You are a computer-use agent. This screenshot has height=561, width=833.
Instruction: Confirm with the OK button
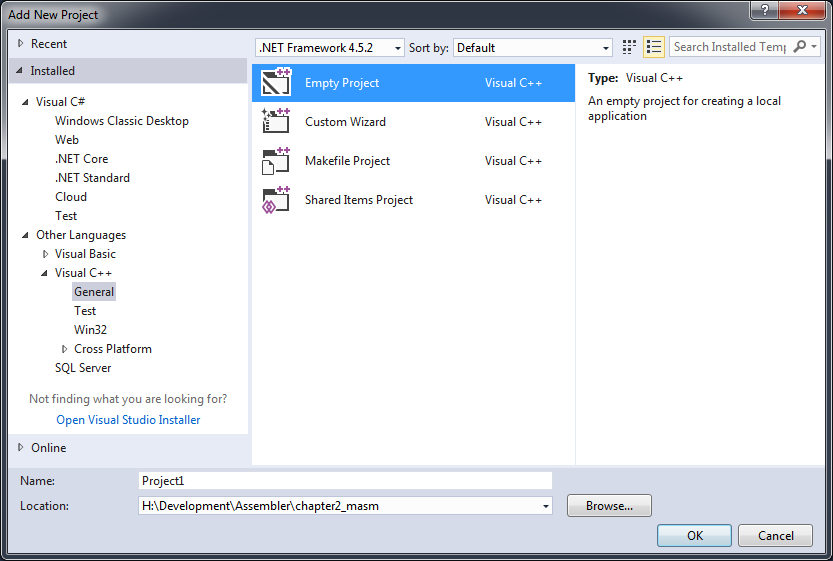694,536
